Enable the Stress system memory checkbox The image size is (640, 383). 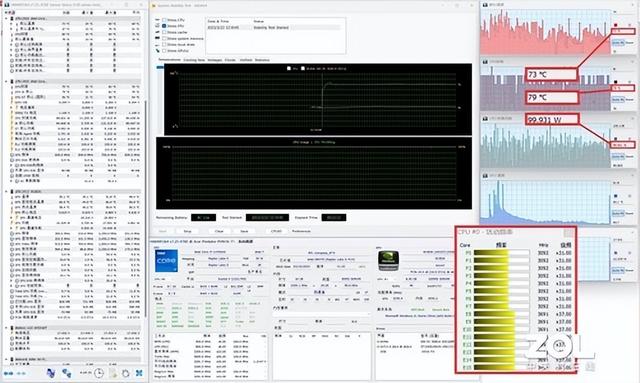(164, 38)
